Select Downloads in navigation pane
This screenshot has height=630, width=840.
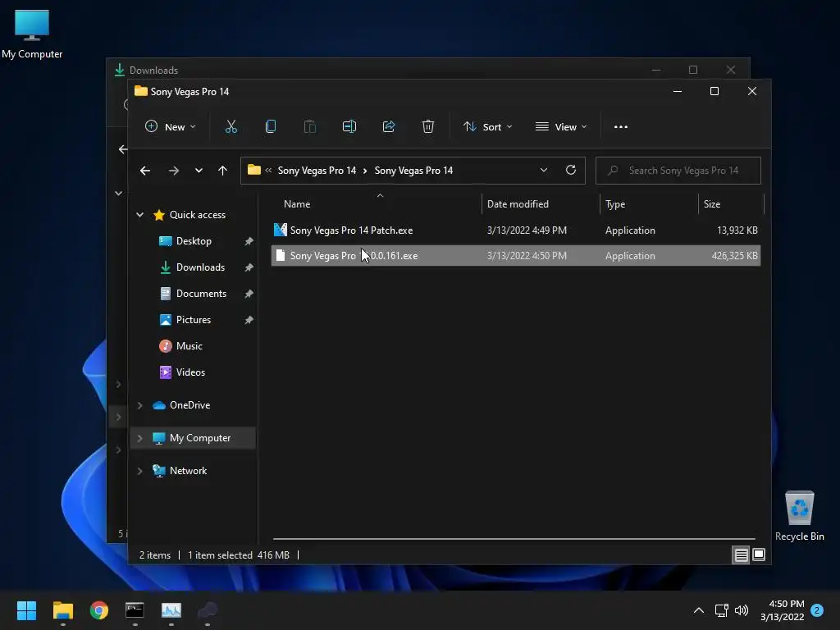[x=200, y=267]
